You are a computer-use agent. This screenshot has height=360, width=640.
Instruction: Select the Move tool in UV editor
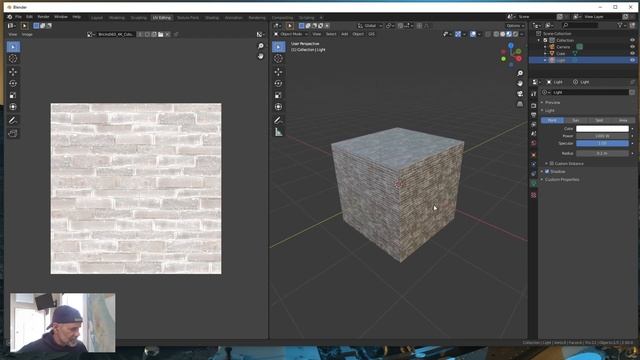point(13,72)
